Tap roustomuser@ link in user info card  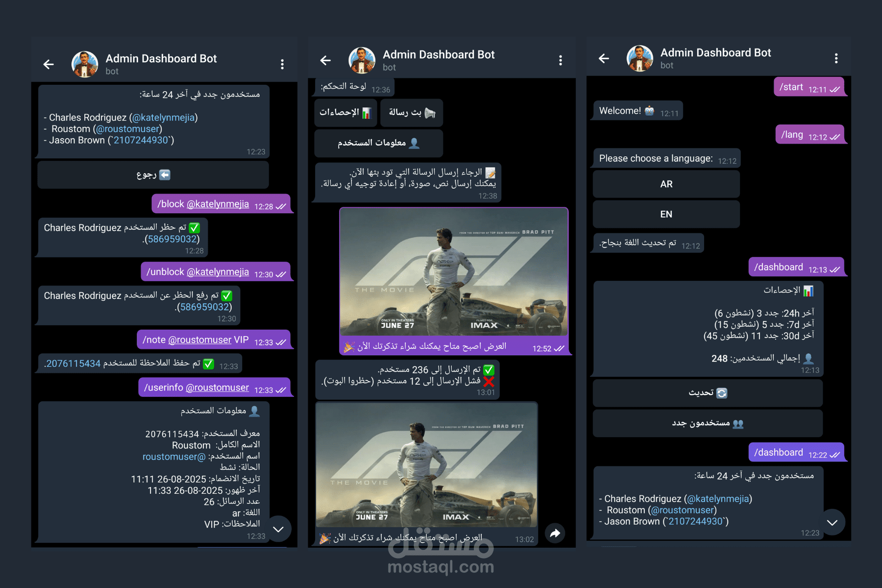click(x=174, y=457)
